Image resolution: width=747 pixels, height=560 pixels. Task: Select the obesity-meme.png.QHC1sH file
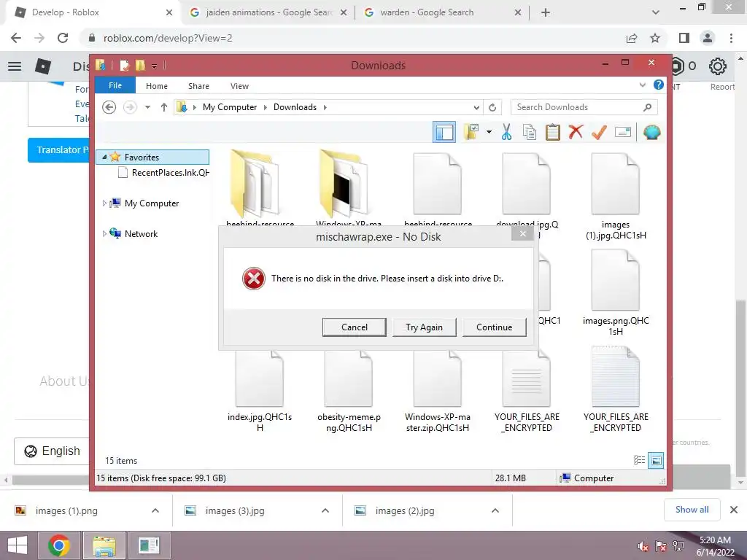coord(349,392)
